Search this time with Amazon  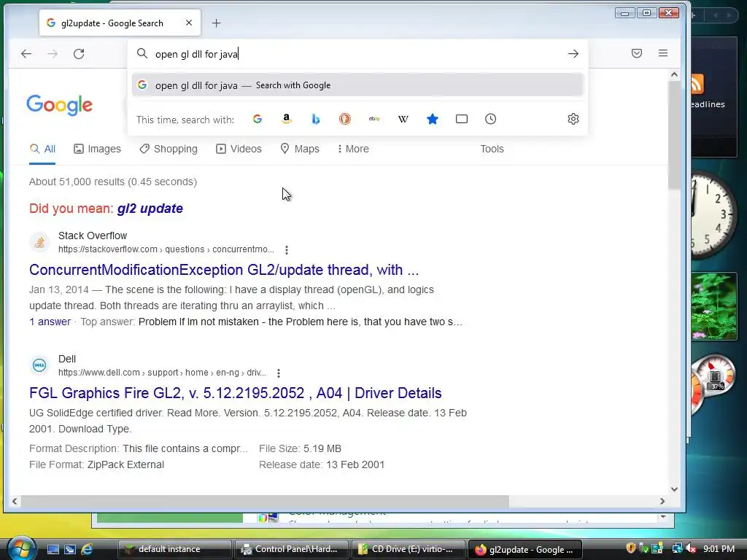[286, 119]
